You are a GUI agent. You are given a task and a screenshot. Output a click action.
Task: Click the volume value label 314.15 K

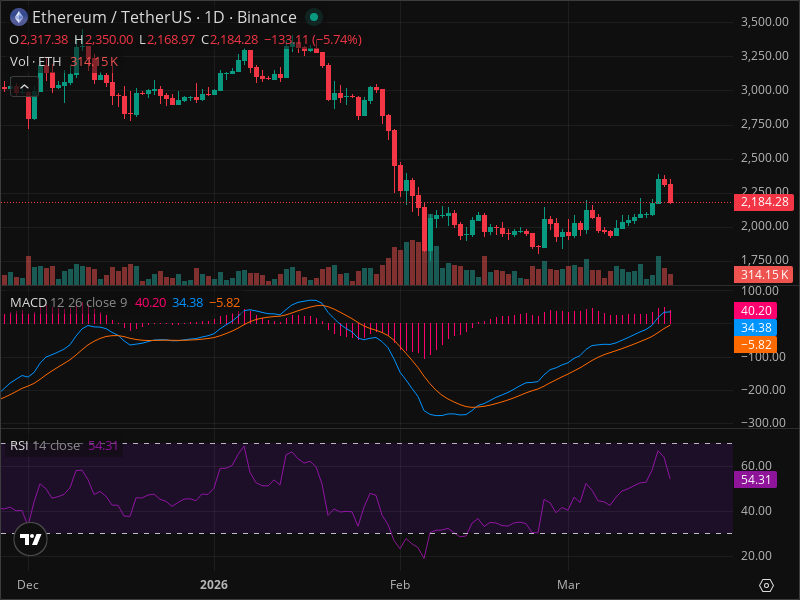(764, 274)
